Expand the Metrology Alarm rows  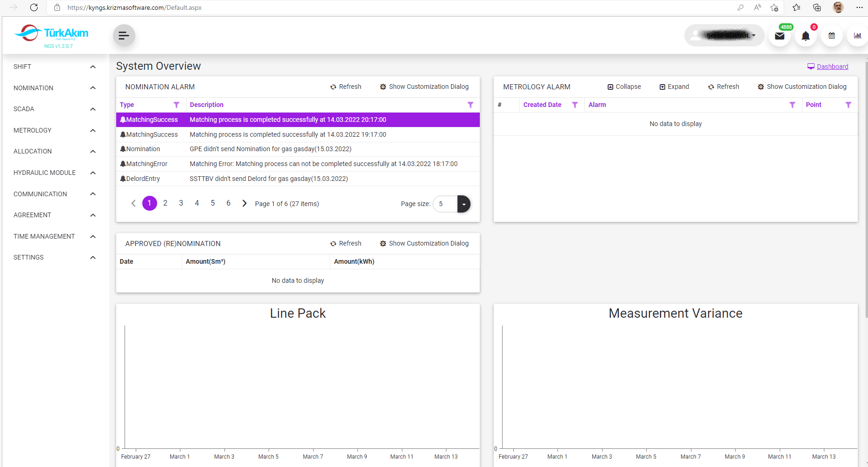pyautogui.click(x=674, y=87)
